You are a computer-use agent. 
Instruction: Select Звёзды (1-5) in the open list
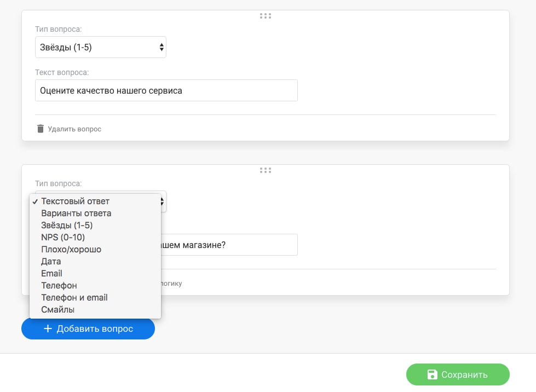coord(67,226)
